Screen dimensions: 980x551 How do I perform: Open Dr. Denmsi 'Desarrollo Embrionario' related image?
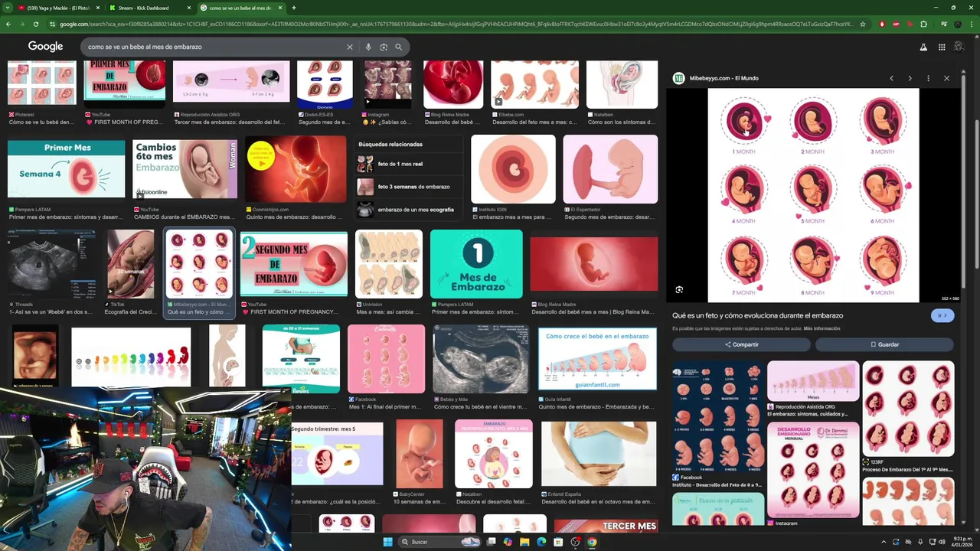(813, 470)
